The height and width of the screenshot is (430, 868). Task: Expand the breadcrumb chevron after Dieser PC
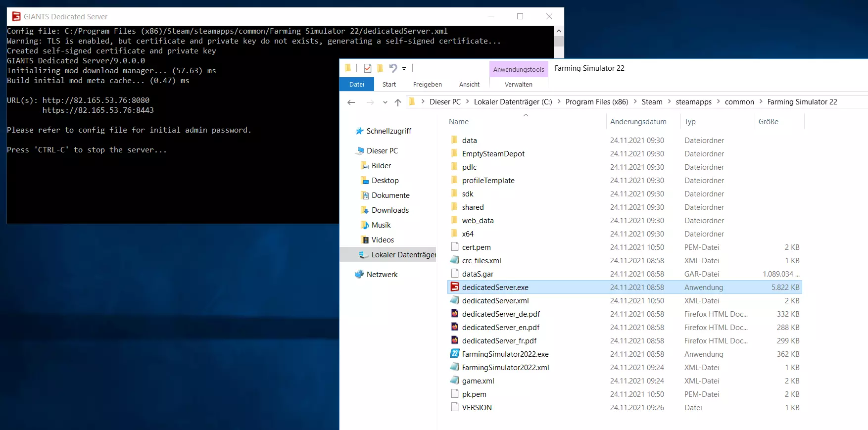point(467,101)
